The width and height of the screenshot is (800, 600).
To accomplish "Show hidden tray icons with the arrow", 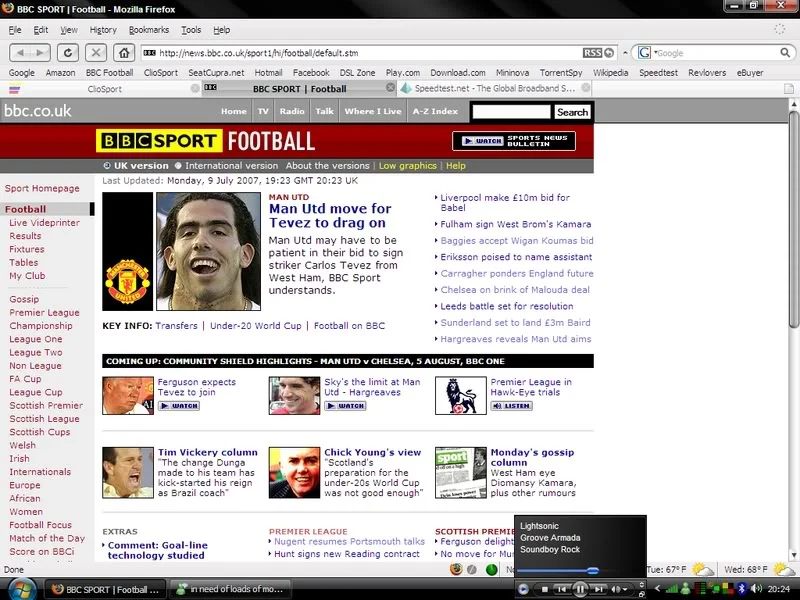I will (657, 589).
